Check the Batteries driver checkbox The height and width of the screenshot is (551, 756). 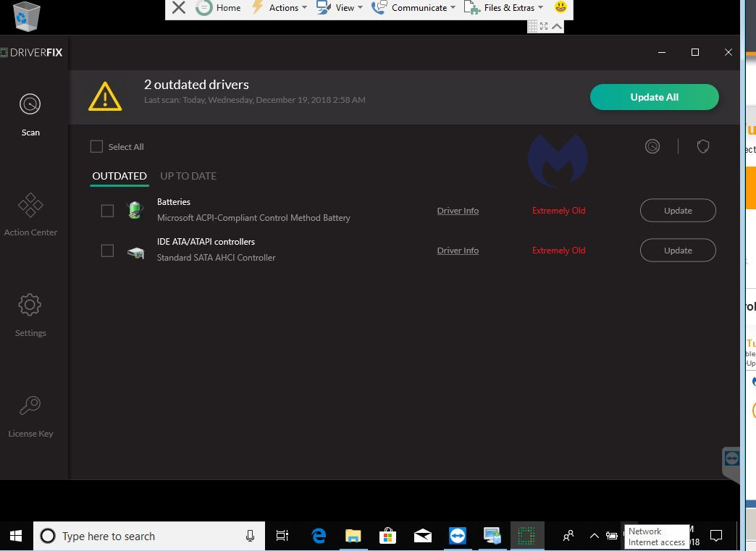107,211
